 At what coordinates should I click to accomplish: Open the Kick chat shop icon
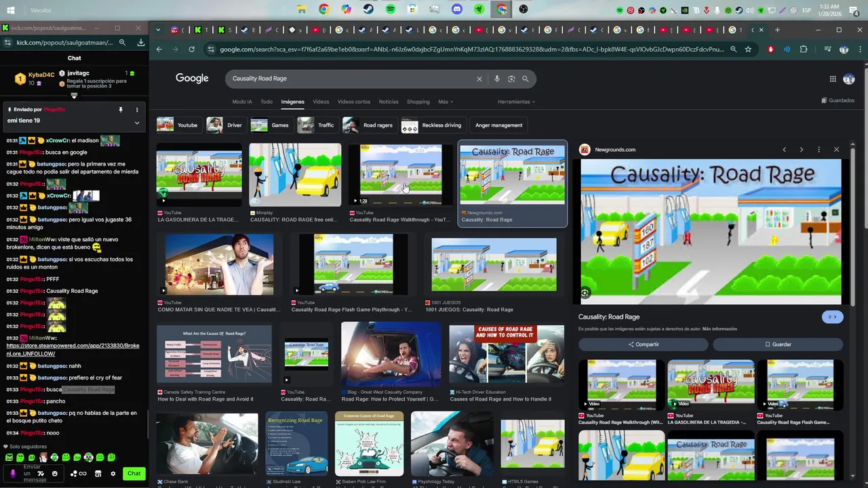click(98, 474)
